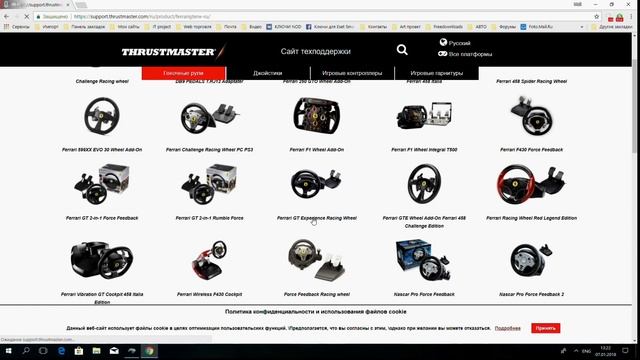640x360 pixels.
Task: Open Ferrari GTE Wheel Add-On 458 Challenge image
Action: tap(424, 184)
